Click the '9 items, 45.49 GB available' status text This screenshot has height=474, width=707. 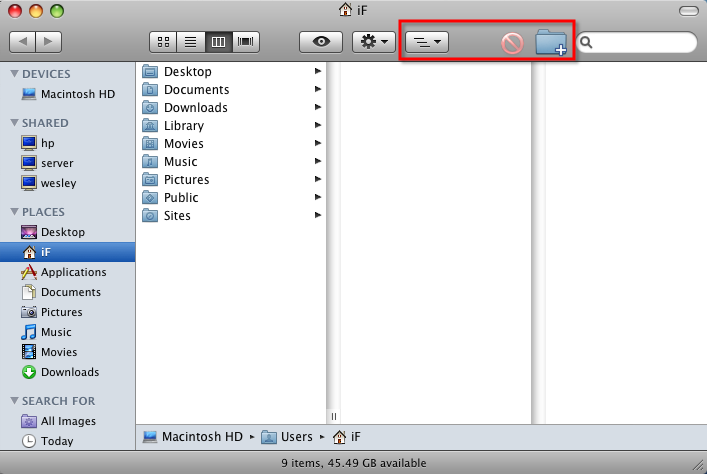(354, 463)
